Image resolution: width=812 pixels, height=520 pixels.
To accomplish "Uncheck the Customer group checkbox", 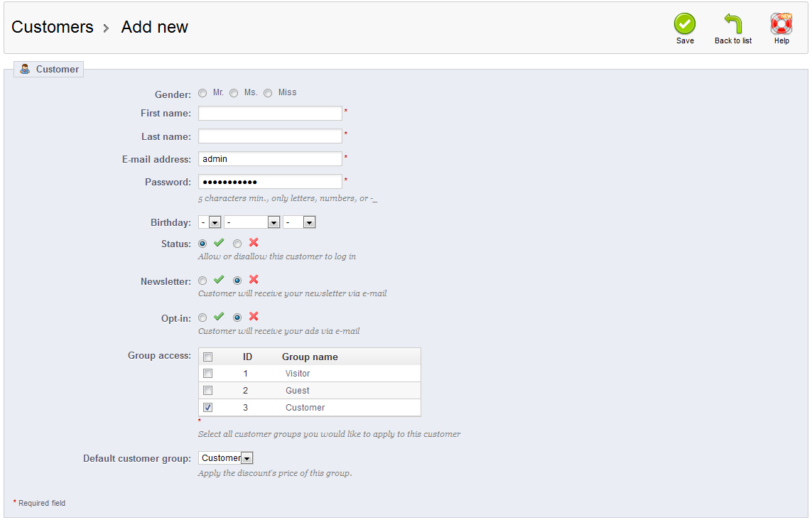I will pyautogui.click(x=208, y=408).
